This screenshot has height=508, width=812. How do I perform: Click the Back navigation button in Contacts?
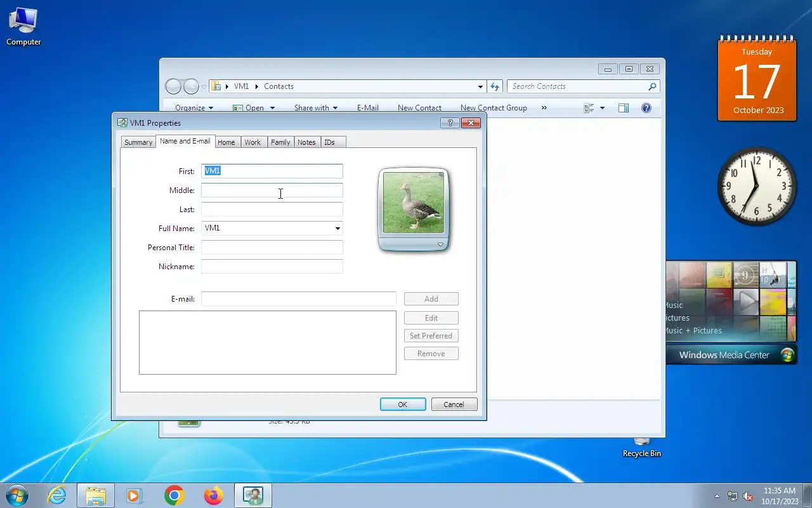(x=173, y=86)
